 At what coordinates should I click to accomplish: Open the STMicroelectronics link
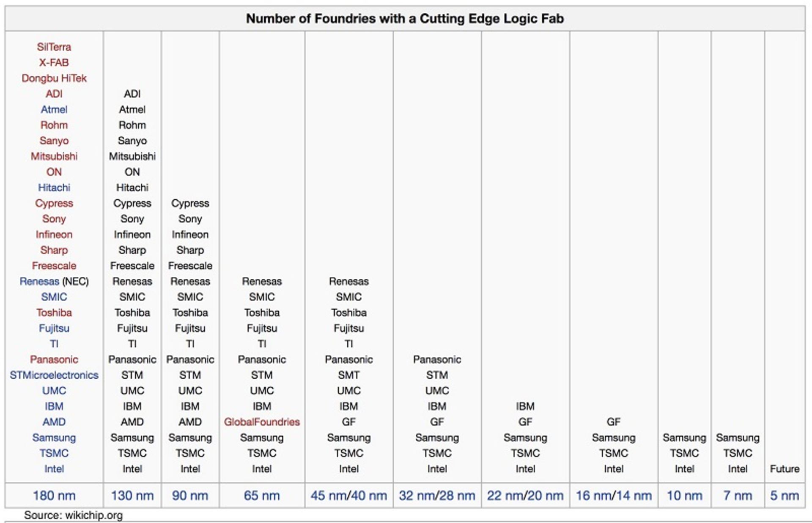click(54, 375)
